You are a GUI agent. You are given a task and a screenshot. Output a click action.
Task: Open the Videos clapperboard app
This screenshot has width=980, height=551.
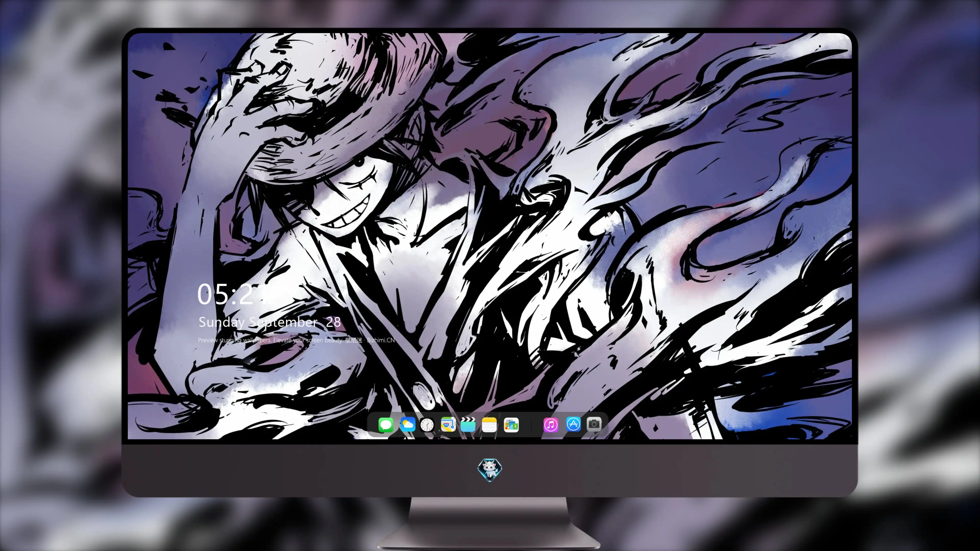(x=468, y=424)
